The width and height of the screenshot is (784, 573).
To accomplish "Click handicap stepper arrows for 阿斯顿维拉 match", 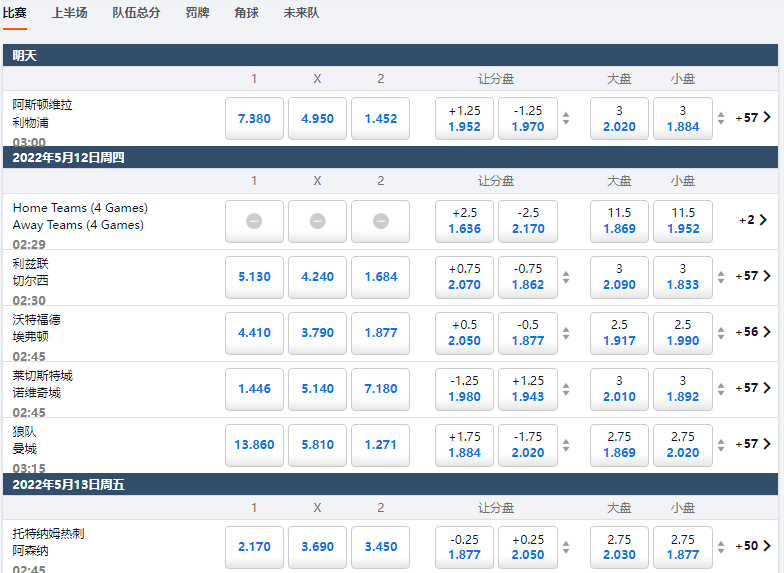I will pyautogui.click(x=566, y=118).
